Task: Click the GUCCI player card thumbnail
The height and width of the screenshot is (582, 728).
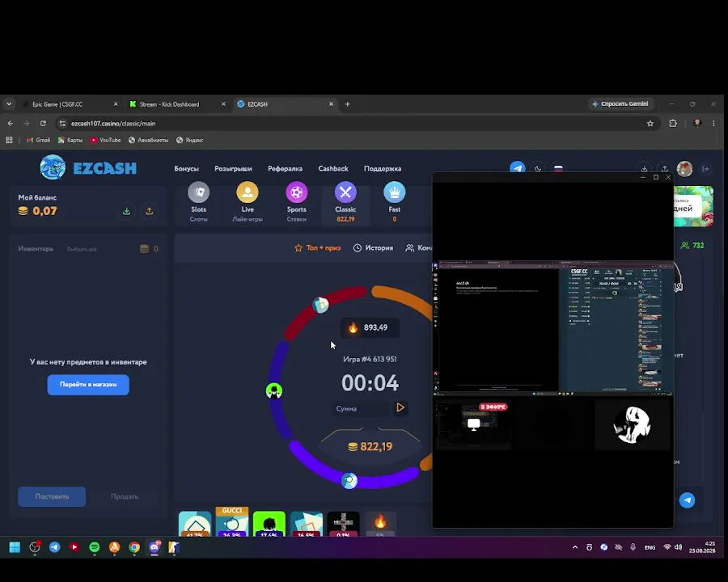Action: click(x=231, y=523)
